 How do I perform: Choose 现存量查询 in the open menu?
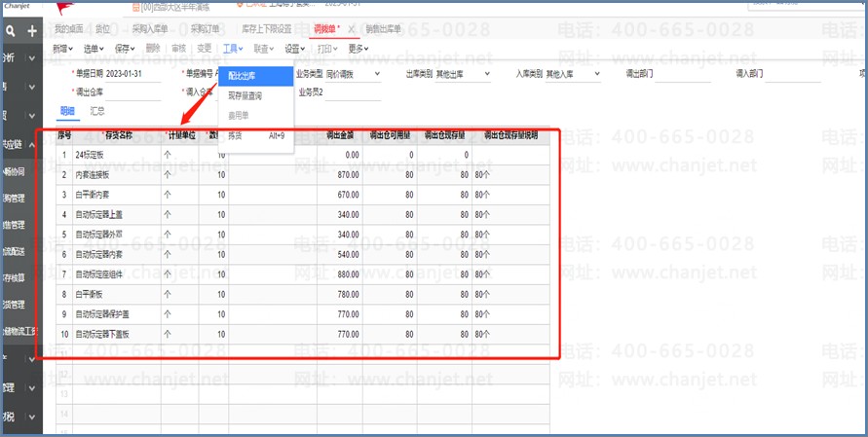point(245,95)
